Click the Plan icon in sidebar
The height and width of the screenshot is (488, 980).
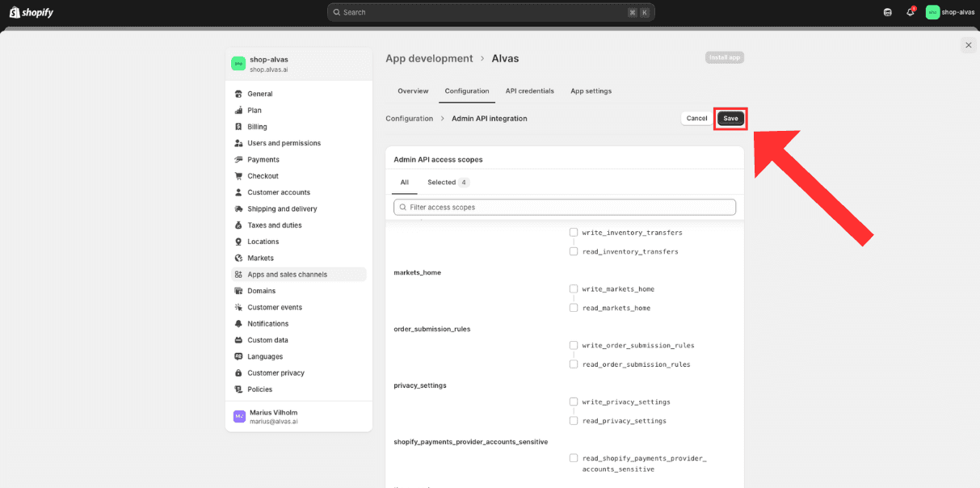[x=238, y=110]
